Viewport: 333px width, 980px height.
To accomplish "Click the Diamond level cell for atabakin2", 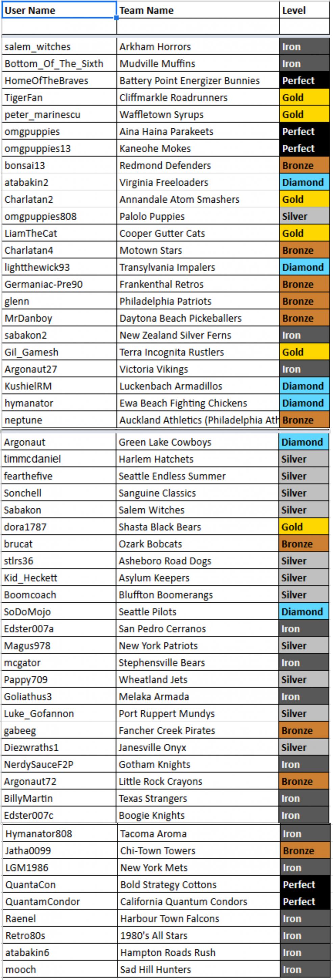I will pos(304,183).
